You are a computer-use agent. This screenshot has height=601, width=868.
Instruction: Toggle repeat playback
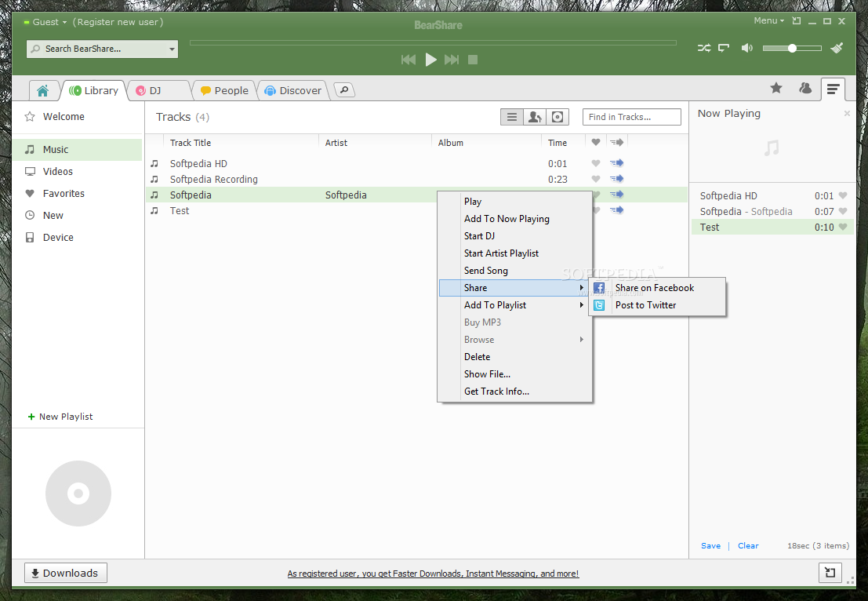pyautogui.click(x=724, y=48)
